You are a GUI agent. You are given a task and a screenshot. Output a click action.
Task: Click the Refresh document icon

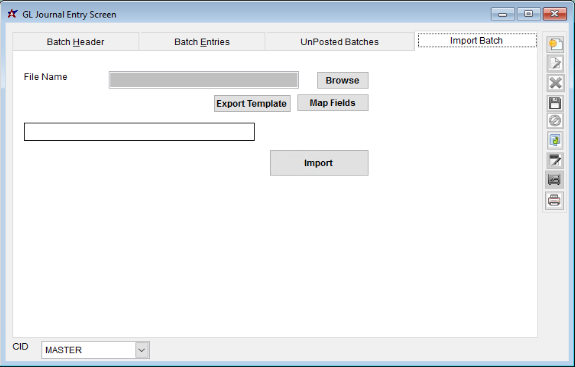(x=555, y=140)
